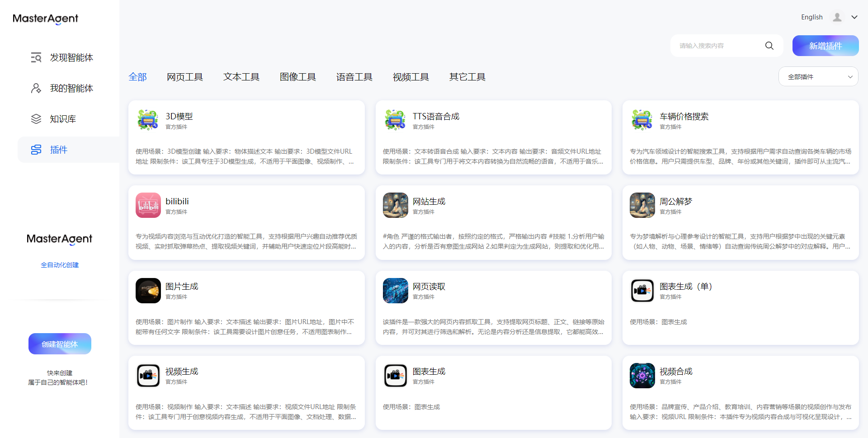Click the 网页读取 plugin icon
The image size is (868, 438).
click(396, 291)
